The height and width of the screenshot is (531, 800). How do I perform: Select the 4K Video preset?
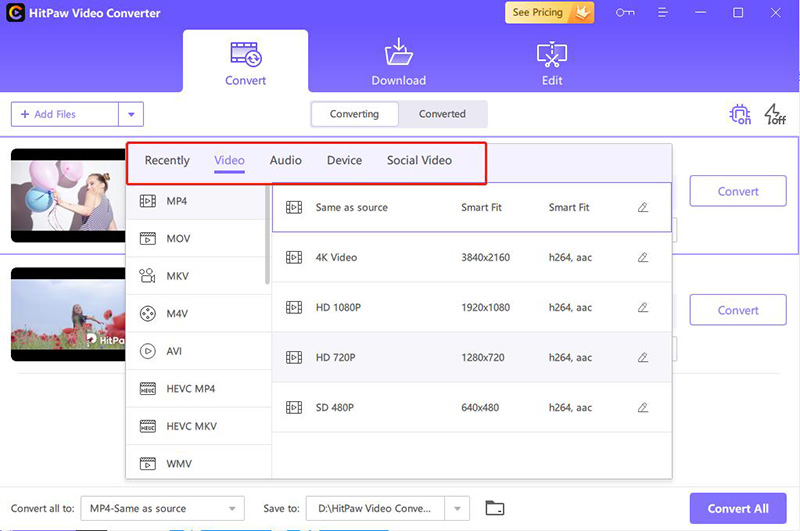471,257
